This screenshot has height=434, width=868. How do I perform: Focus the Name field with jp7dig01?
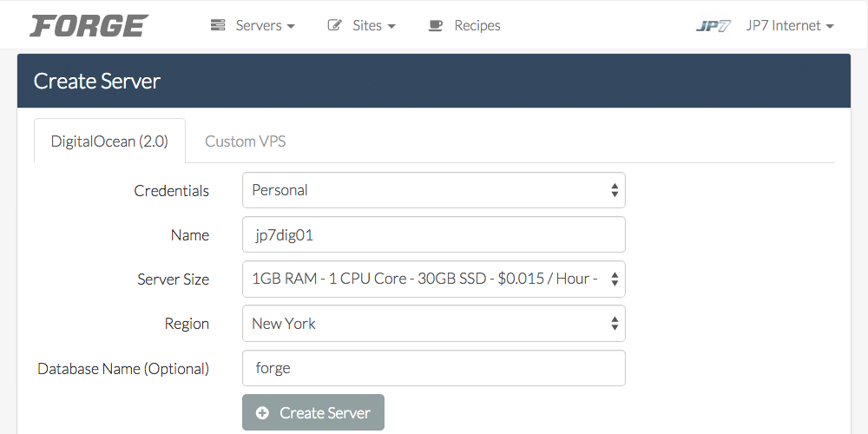tap(434, 234)
